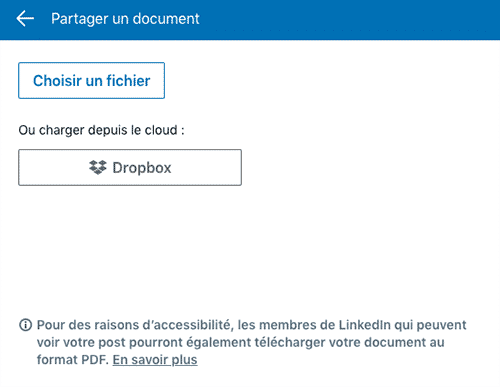Load a document from Dropbox
Screen dimensions: 500x387
[x=130, y=167]
